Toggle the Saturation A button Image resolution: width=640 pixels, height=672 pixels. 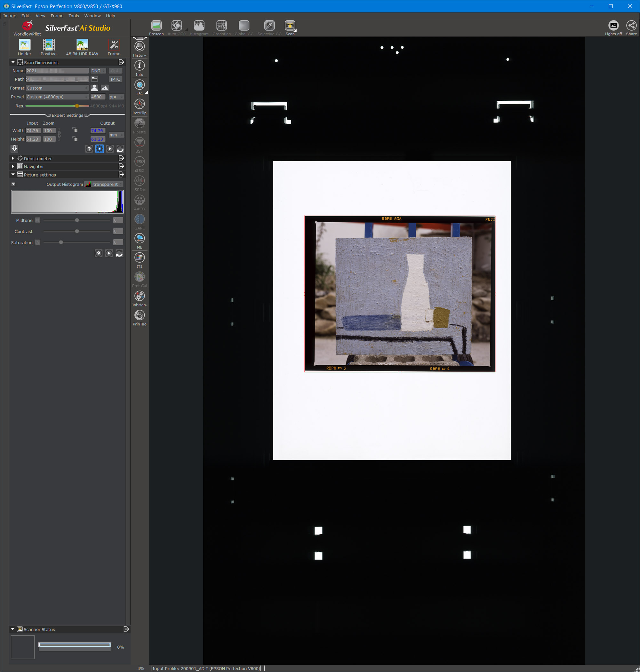[x=38, y=242]
